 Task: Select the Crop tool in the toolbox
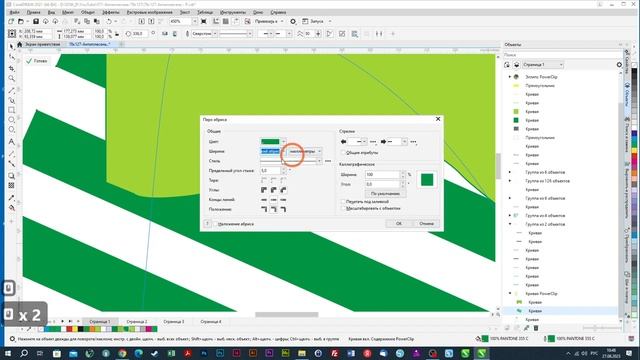point(11,68)
